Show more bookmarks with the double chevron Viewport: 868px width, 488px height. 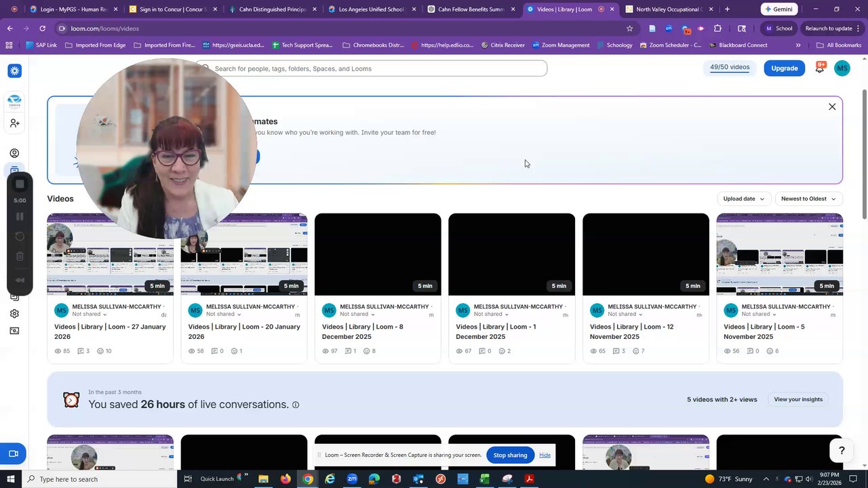click(798, 45)
